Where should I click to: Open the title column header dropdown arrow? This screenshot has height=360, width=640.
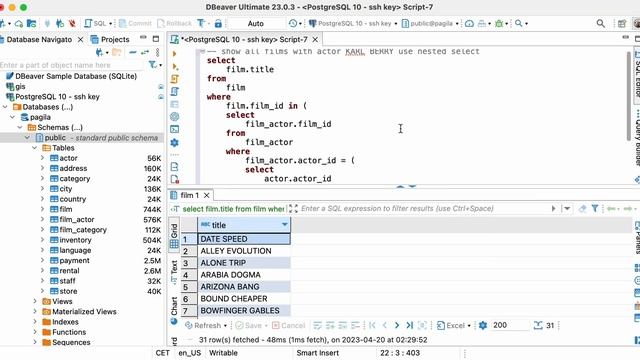tap(284, 224)
